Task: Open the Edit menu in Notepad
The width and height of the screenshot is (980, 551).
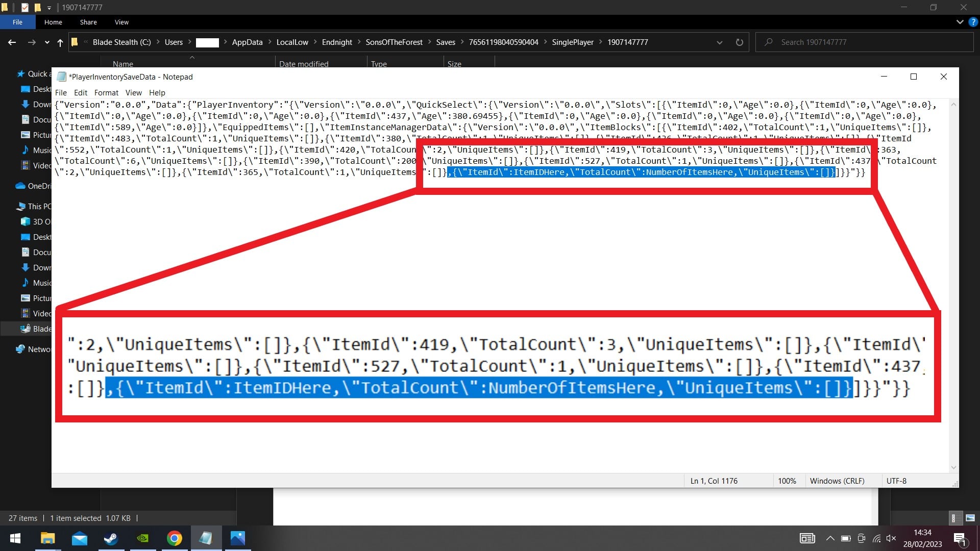Action: point(80,92)
